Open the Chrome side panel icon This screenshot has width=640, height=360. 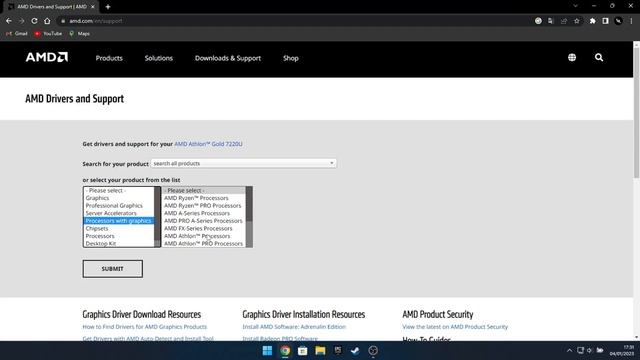[x=605, y=21]
